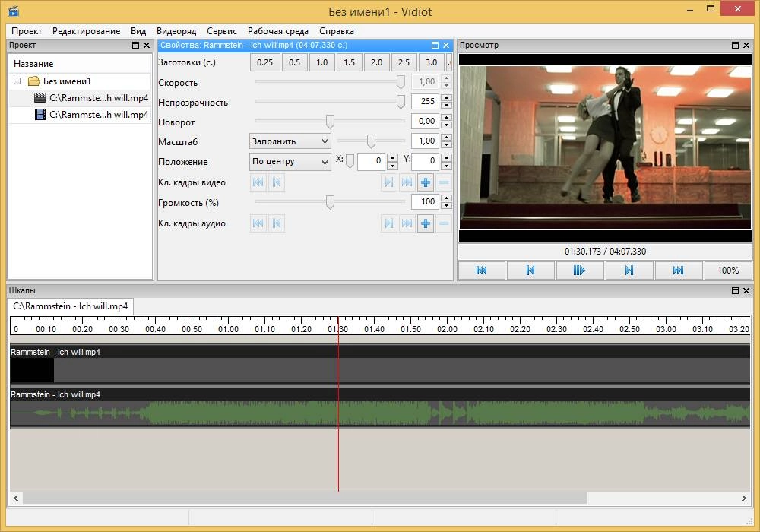This screenshot has width=760, height=532.
Task: Go to the previous audio keyframe
Action: point(277,223)
